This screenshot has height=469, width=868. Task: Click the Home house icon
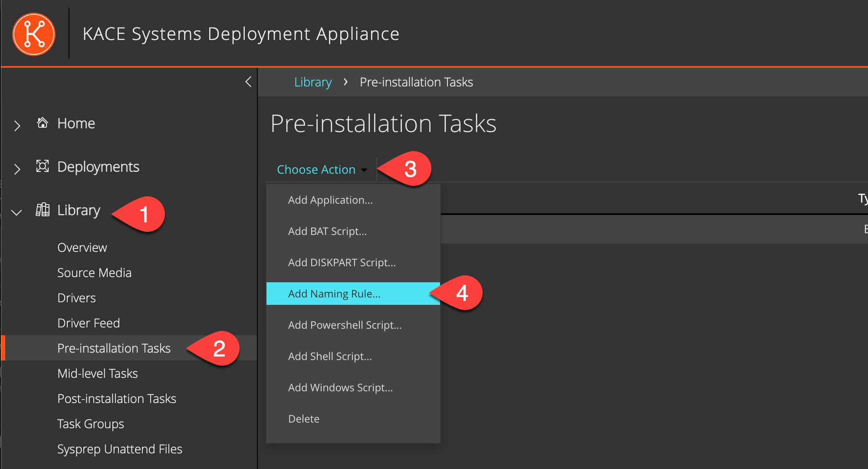[x=42, y=123]
